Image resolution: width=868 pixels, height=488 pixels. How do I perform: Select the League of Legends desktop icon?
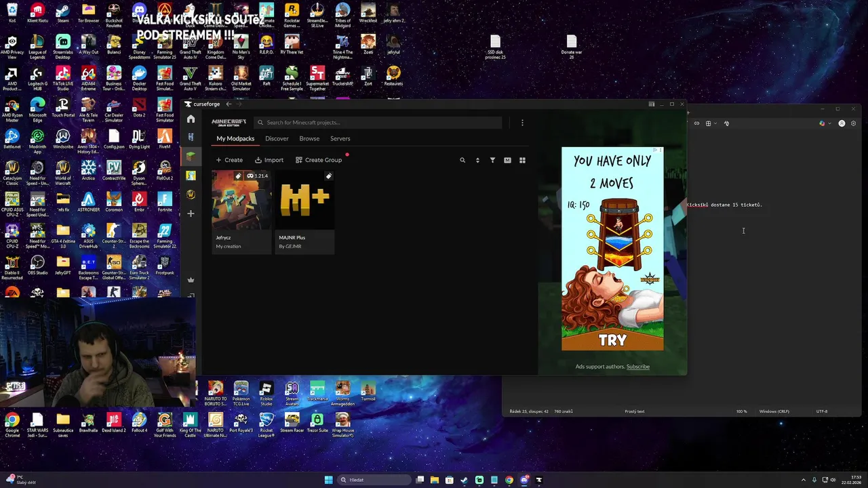[37, 47]
